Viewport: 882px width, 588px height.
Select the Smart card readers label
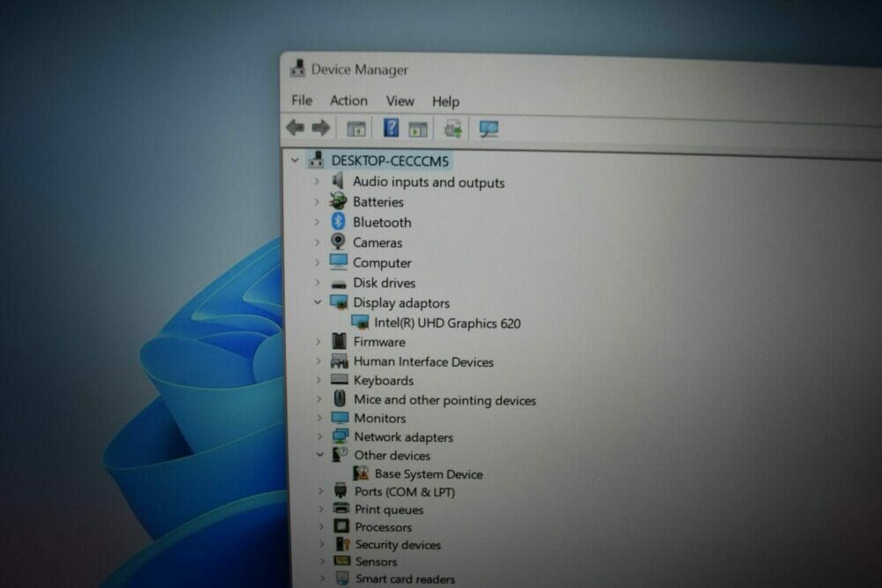tap(406, 578)
